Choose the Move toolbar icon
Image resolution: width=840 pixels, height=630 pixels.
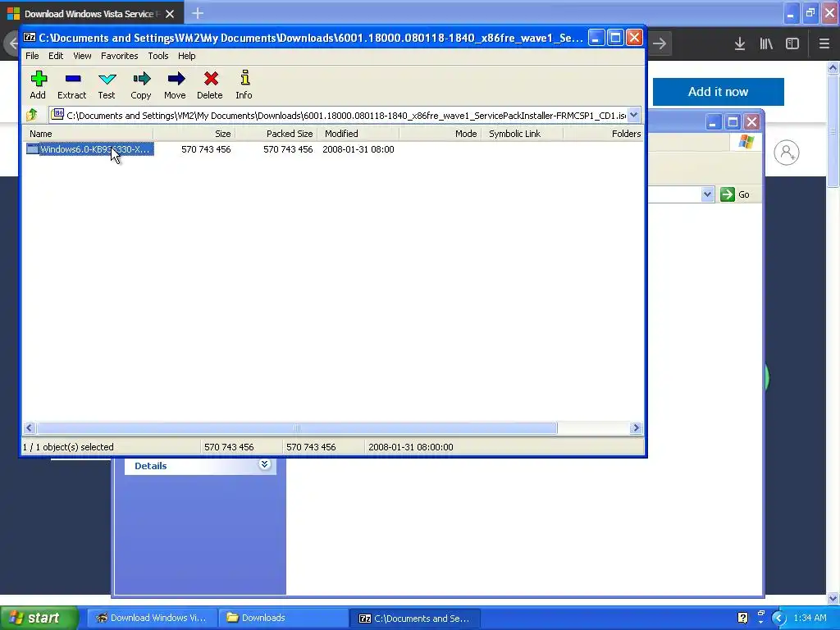point(176,84)
